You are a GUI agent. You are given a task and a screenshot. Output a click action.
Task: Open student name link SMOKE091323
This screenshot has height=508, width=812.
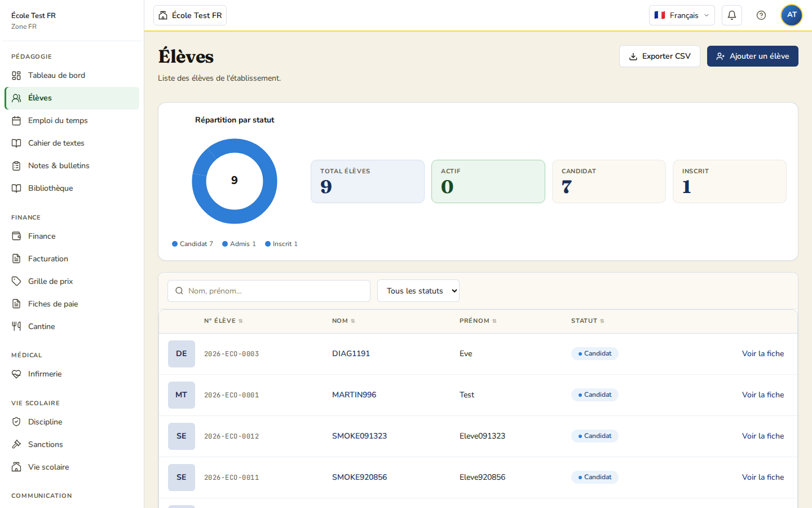(359, 436)
